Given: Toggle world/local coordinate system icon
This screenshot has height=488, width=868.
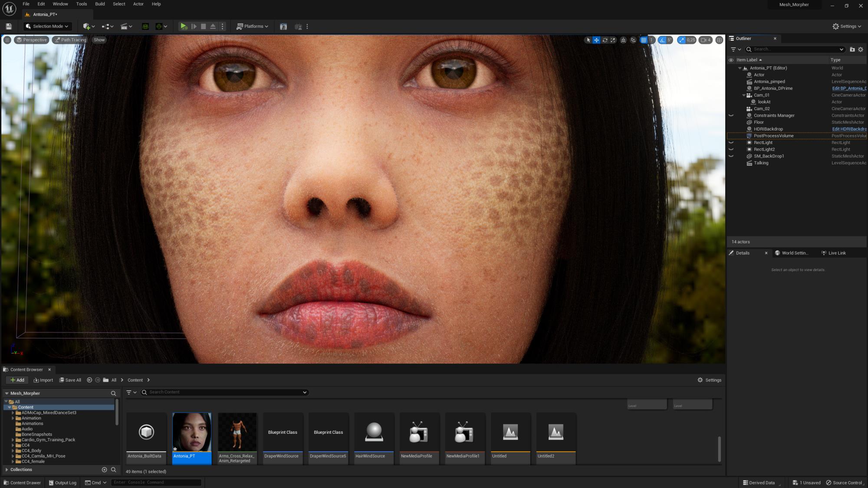Looking at the screenshot, I should click(x=623, y=40).
